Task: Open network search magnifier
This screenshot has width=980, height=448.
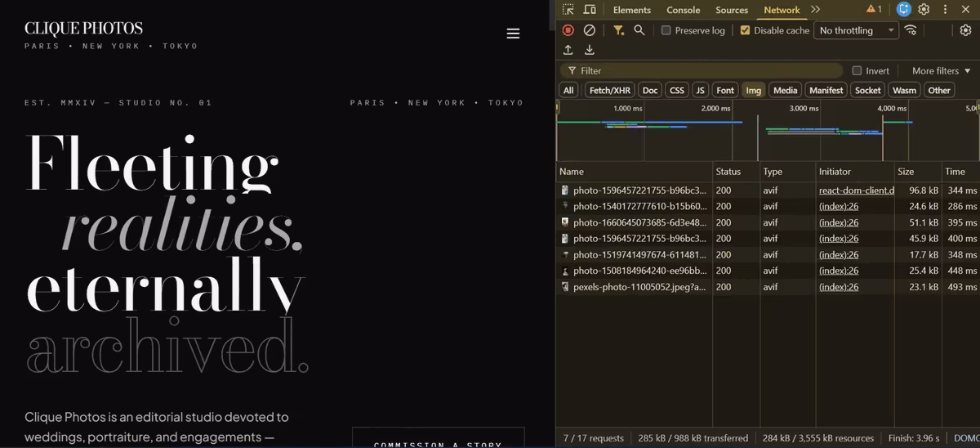Action: pos(639,30)
